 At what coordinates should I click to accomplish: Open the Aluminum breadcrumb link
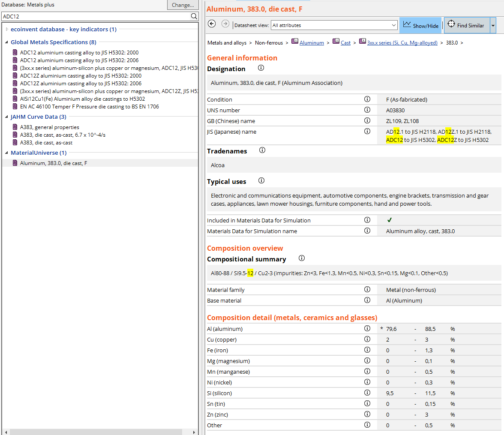[312, 43]
